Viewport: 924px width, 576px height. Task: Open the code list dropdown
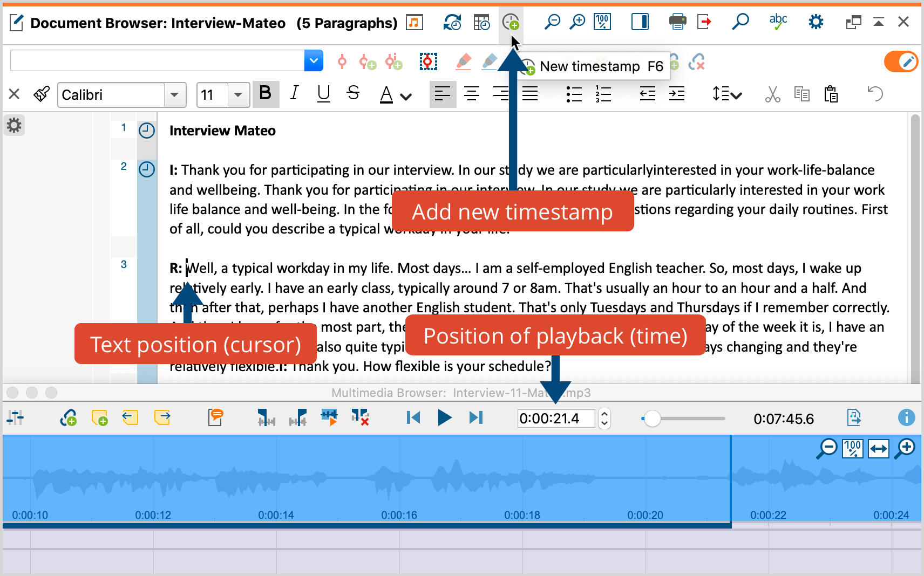click(314, 60)
